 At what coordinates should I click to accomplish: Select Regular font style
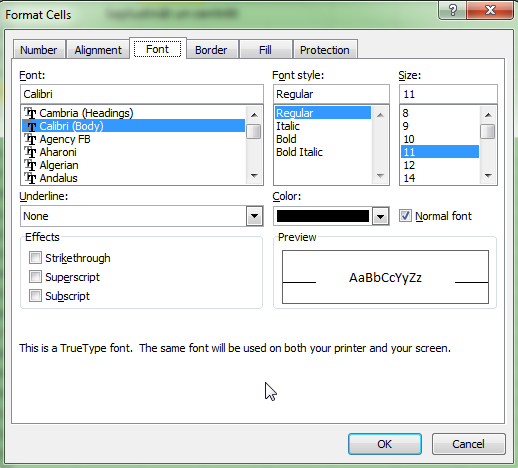pos(322,113)
